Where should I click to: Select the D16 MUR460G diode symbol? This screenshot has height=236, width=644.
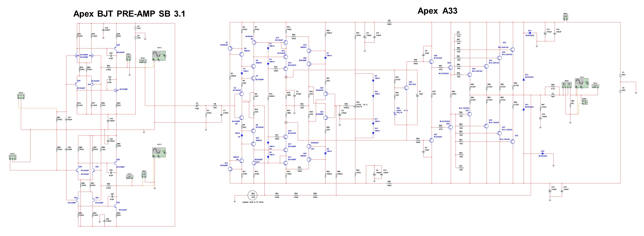click(x=543, y=153)
